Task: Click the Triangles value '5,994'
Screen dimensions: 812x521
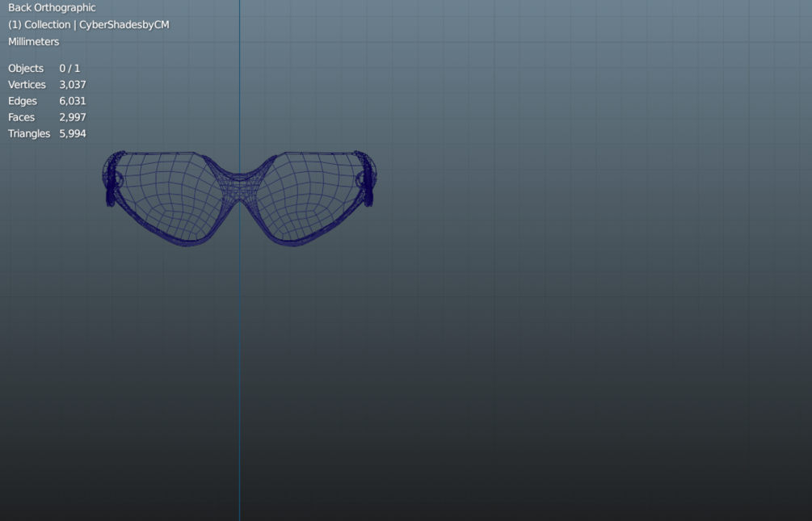Action: click(73, 133)
